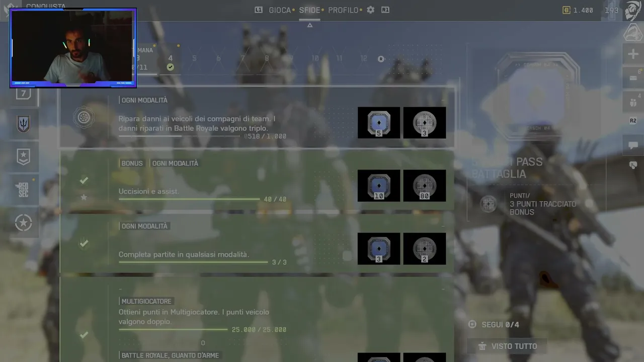Click the 25.000 / 25.000 progress value

(259, 330)
